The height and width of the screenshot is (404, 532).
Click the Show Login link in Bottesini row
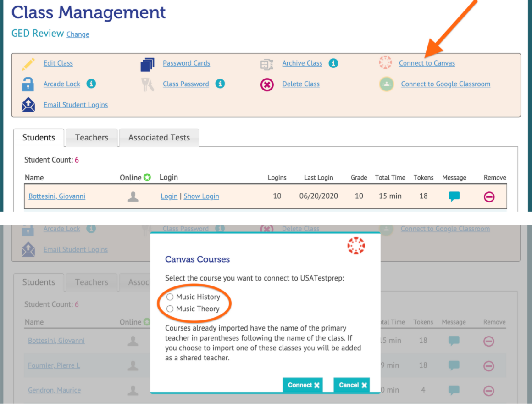point(201,196)
